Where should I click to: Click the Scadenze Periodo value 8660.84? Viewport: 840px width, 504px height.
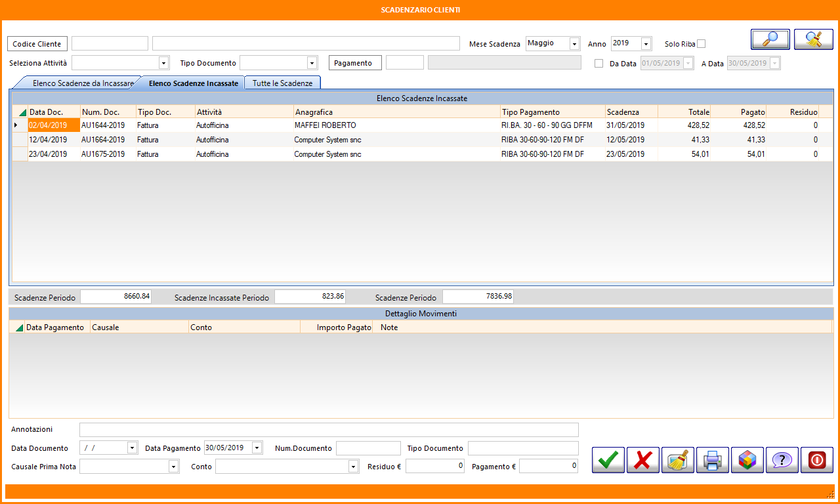[116, 297]
